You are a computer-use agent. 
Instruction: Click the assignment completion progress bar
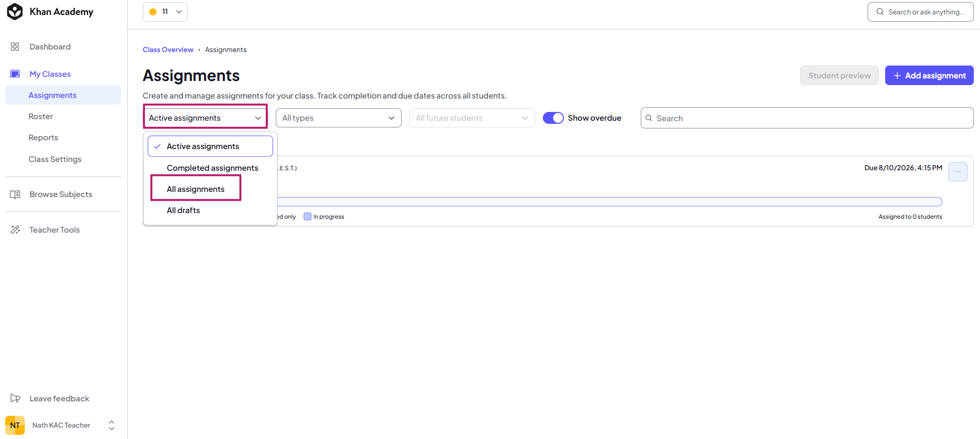tap(609, 202)
